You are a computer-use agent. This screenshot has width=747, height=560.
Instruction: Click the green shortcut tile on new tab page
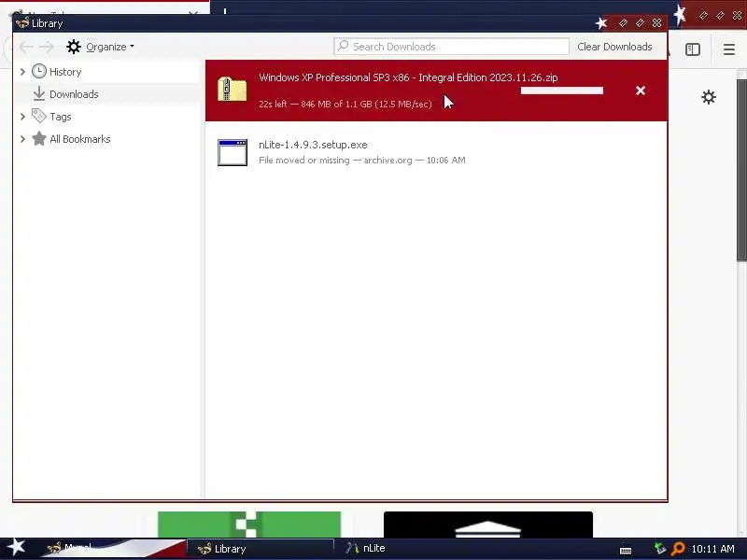[x=249, y=525]
